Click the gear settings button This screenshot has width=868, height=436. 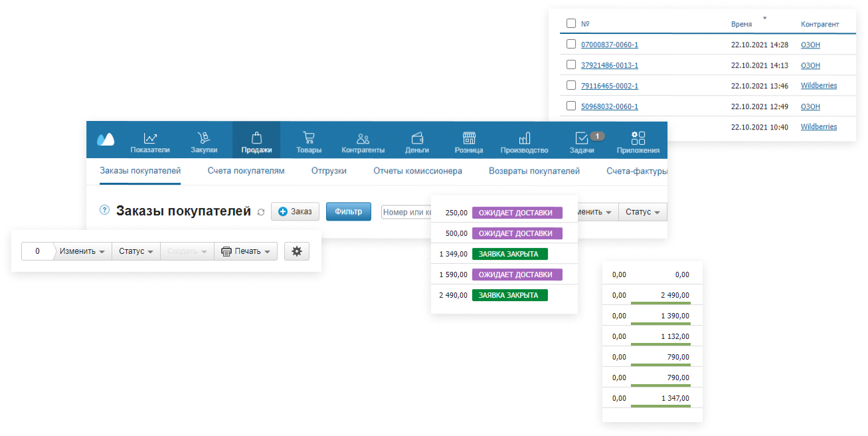click(297, 251)
